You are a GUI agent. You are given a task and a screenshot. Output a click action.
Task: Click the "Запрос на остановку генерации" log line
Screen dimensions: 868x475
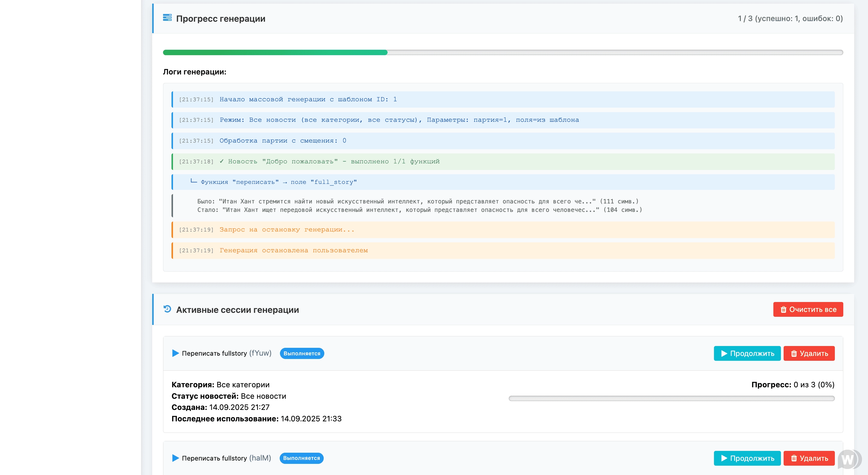click(286, 229)
